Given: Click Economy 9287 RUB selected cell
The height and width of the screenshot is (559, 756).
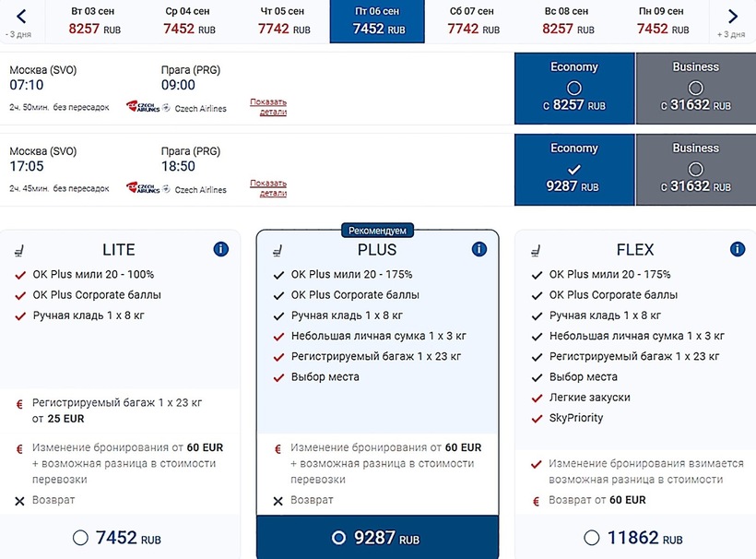Looking at the screenshot, I should pos(574,170).
